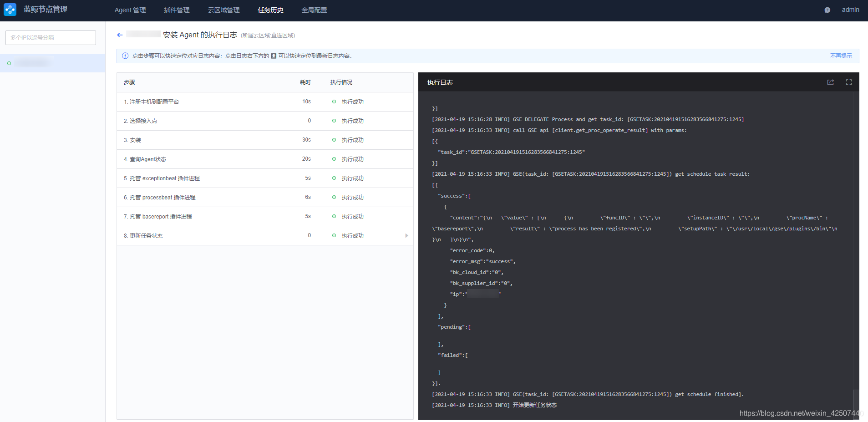Viewport: 868px width, 422px height.
Task: Click 执行成功 status for step 3
Action: point(353,140)
